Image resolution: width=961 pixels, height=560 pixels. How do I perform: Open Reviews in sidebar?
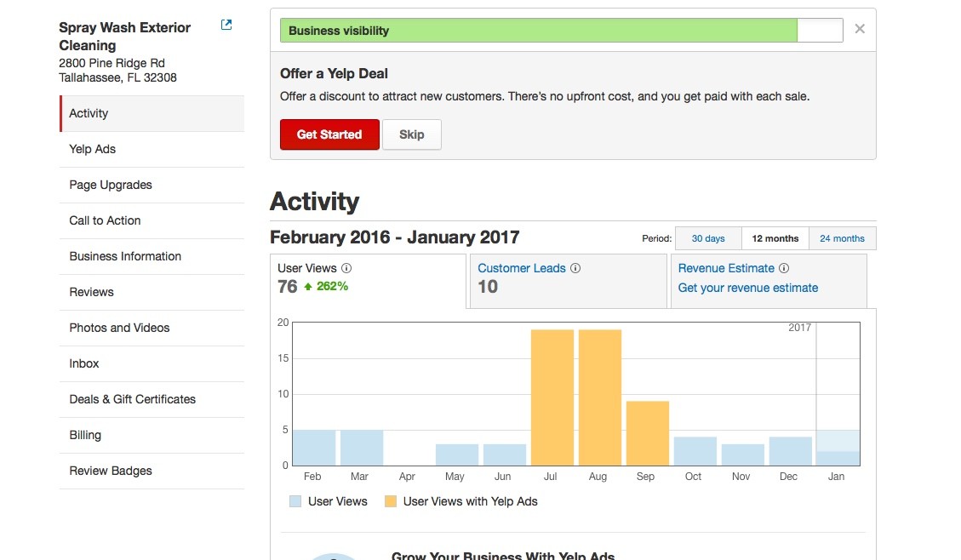click(x=152, y=292)
